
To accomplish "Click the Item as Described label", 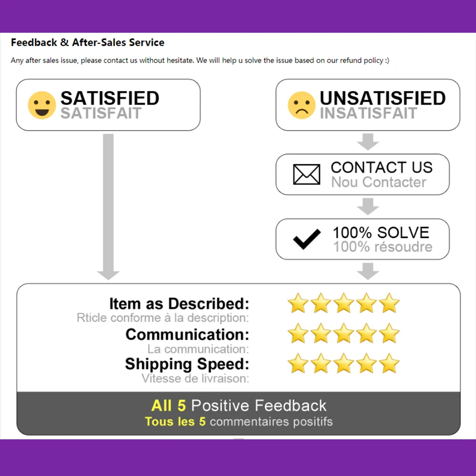I will [x=179, y=303].
